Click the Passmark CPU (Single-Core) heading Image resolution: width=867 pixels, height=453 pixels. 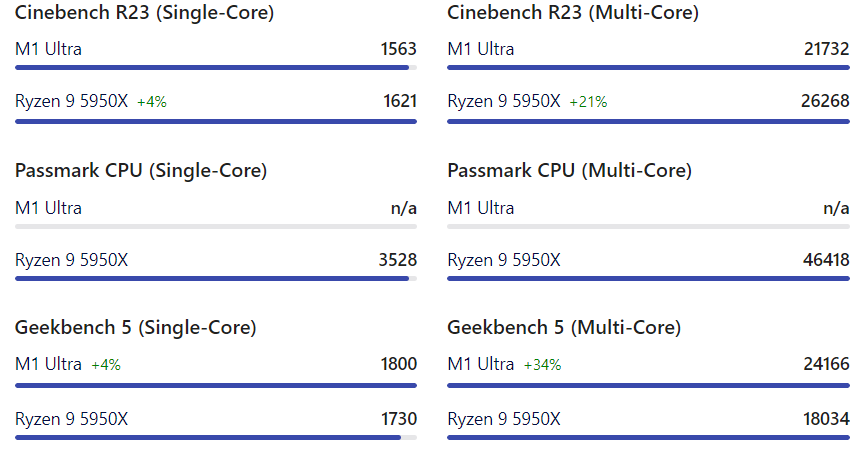point(141,171)
